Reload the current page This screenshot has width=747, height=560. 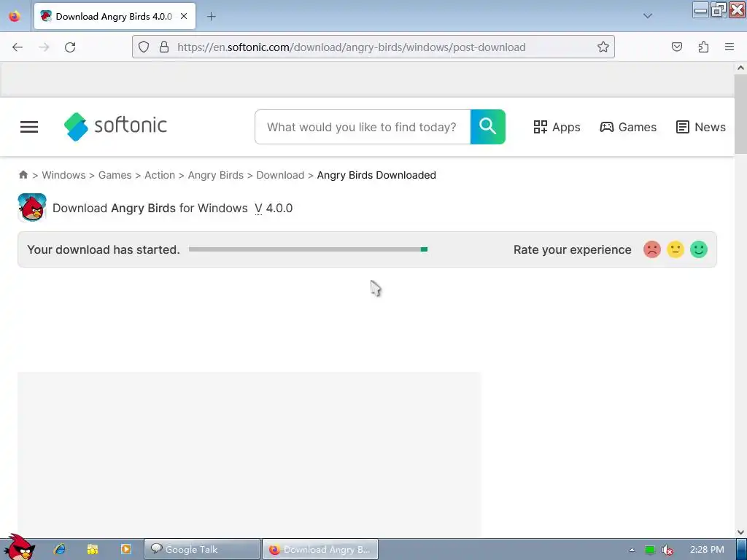(70, 47)
